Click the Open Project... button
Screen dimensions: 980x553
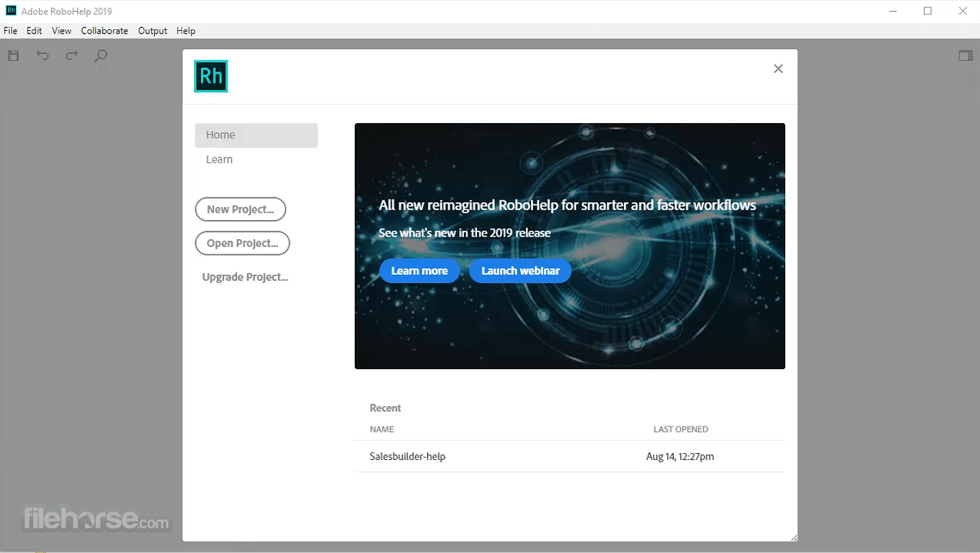pos(243,243)
